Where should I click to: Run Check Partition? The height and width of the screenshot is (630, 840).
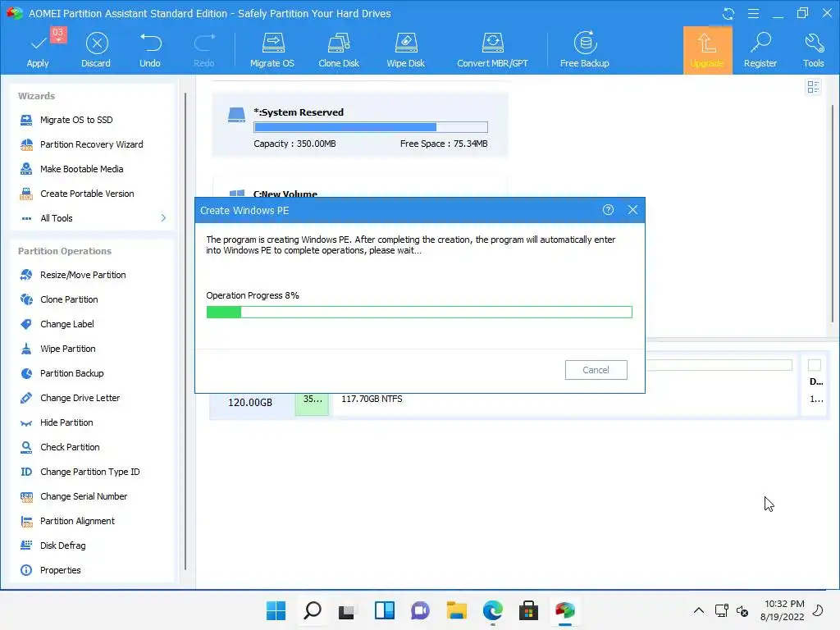(x=70, y=447)
